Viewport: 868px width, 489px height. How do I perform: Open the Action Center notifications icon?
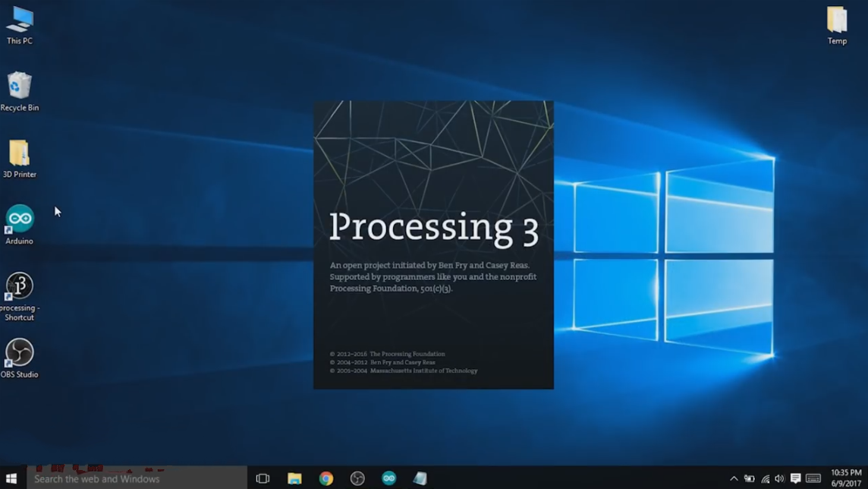coord(795,478)
